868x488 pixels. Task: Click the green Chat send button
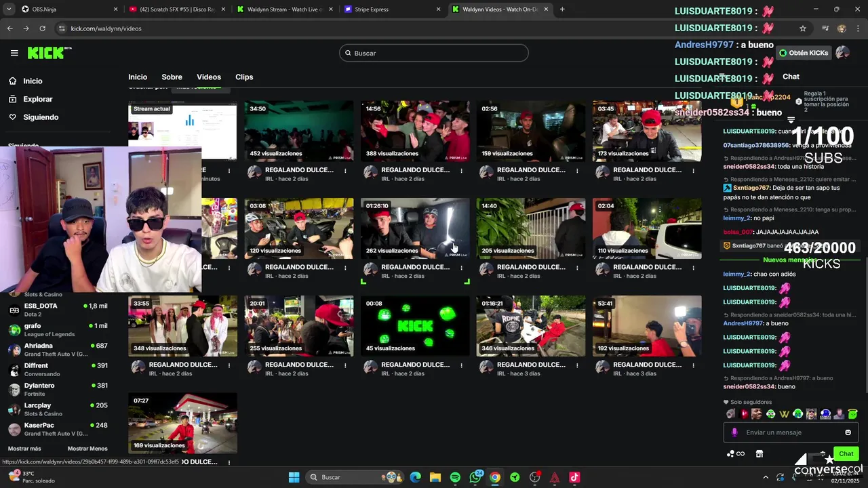(846, 453)
